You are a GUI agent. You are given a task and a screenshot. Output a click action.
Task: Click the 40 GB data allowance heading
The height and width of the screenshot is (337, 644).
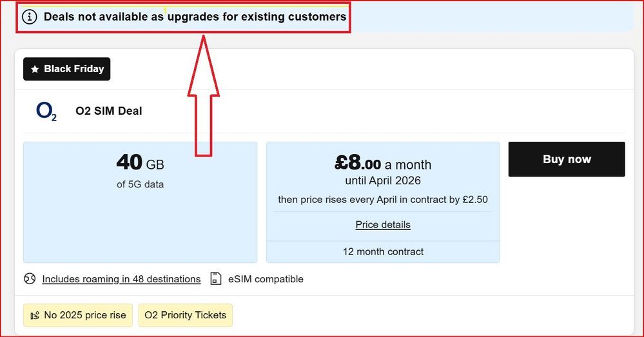[140, 163]
